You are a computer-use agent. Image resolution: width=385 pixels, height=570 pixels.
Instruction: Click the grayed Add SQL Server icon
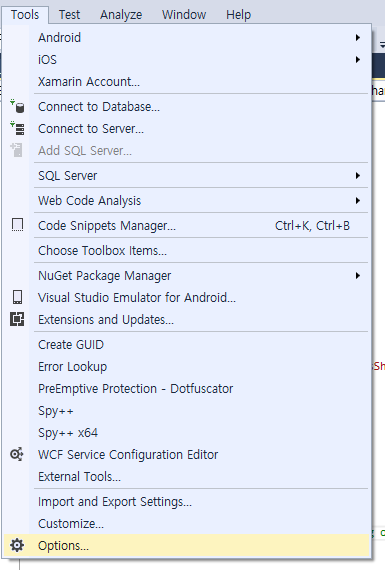click(x=17, y=150)
